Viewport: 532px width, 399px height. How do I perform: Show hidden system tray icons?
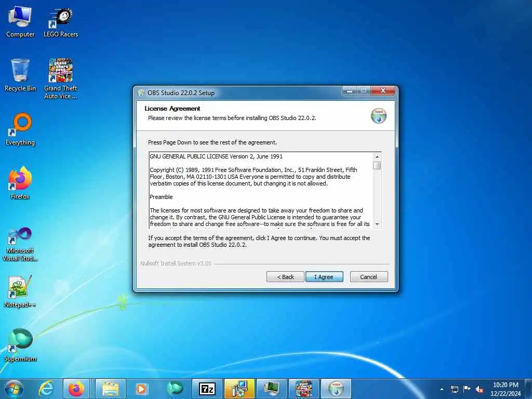coord(442,389)
